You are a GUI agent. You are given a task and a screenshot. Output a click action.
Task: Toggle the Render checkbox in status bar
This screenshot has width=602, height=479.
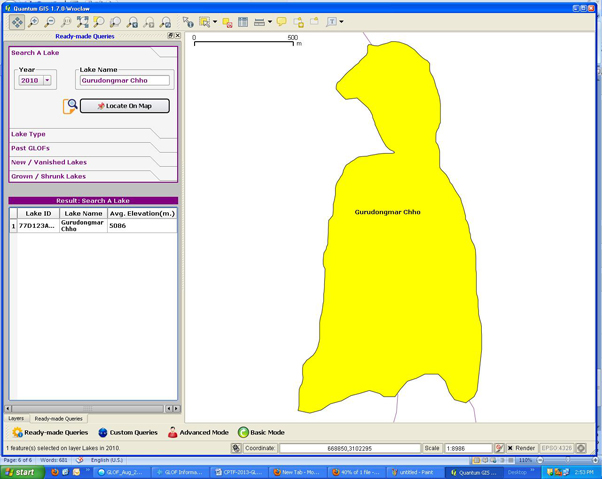click(x=510, y=449)
